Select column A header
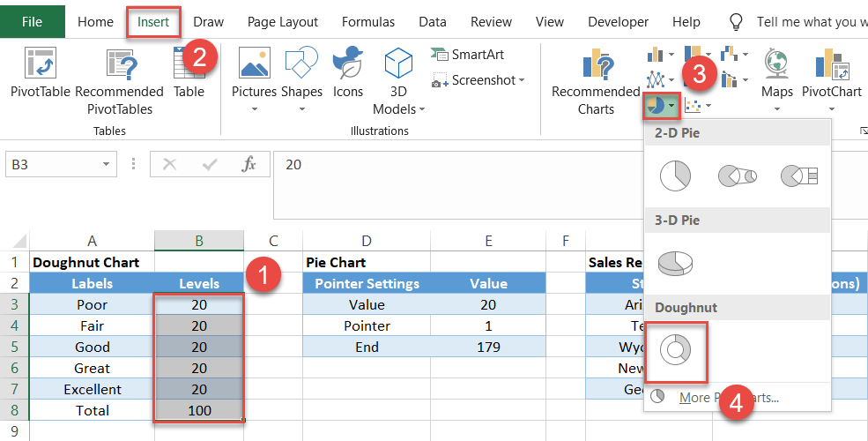868x441 pixels. [x=92, y=241]
